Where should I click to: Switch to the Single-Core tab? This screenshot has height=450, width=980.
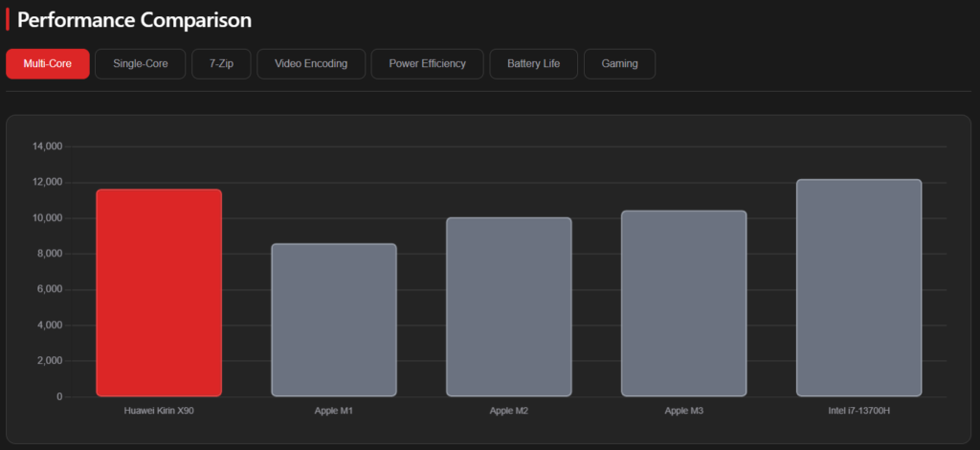[141, 64]
